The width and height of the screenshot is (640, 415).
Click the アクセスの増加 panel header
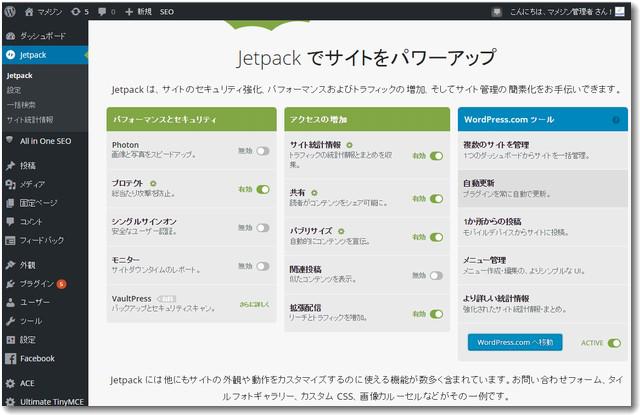click(367, 119)
